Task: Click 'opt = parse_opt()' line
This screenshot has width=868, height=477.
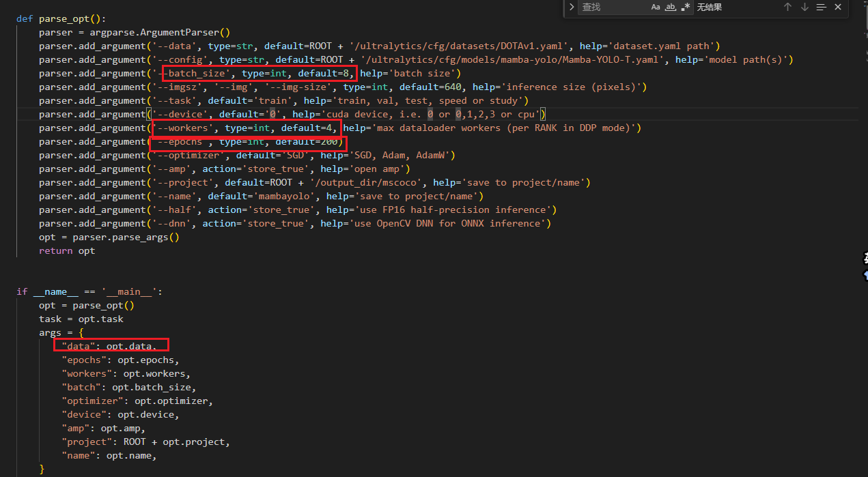Action: pyautogui.click(x=87, y=305)
